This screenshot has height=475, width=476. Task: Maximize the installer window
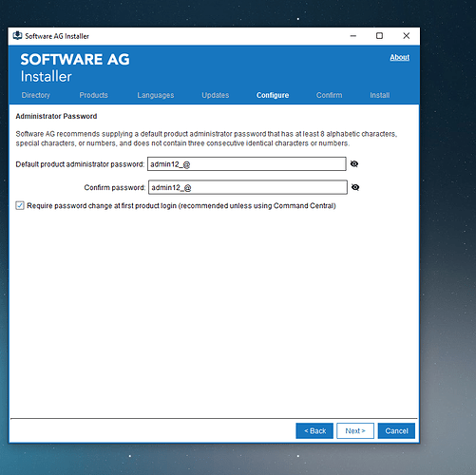click(x=379, y=36)
